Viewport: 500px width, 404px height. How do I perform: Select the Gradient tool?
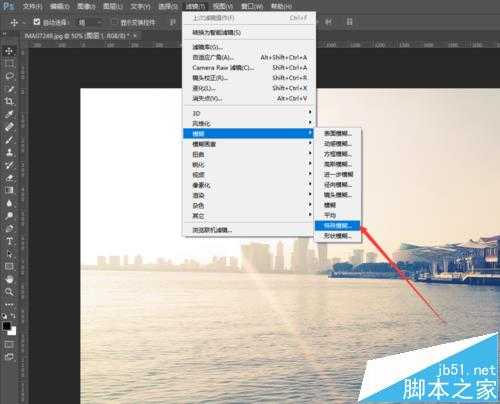tap(9, 190)
